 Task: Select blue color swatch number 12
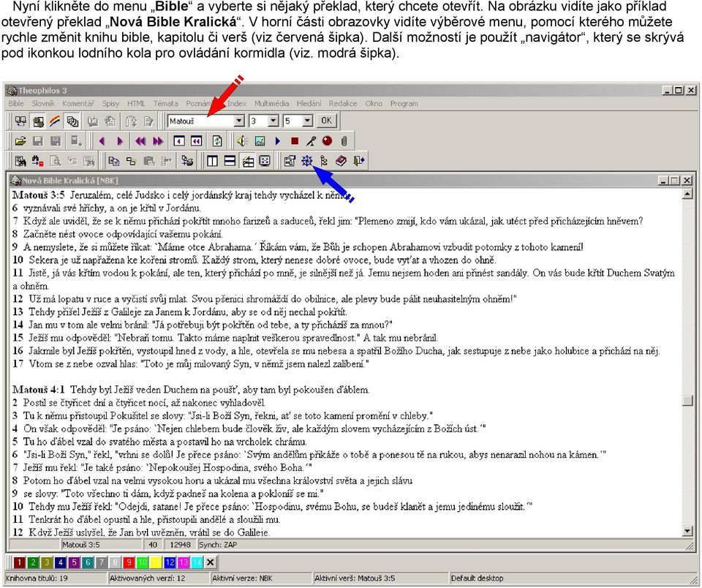[169, 562]
